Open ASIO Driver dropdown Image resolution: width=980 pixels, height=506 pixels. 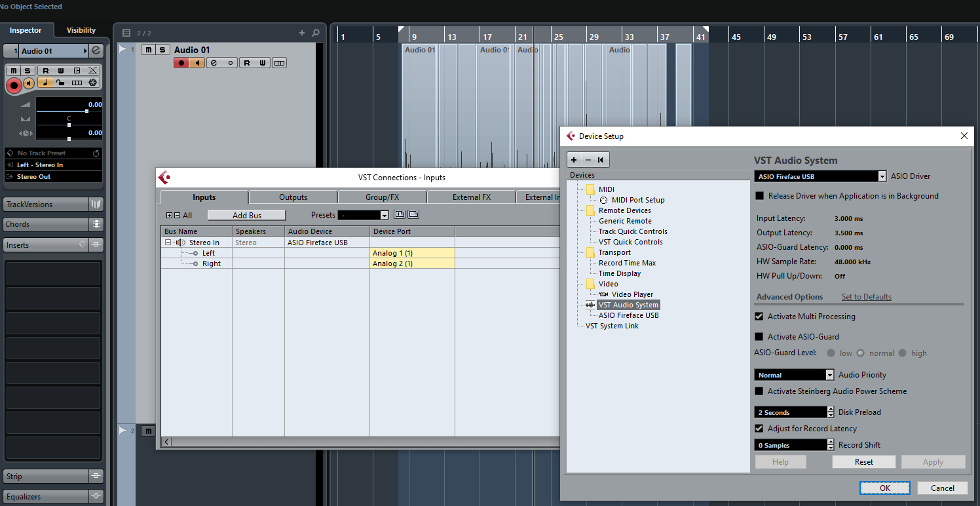(882, 176)
